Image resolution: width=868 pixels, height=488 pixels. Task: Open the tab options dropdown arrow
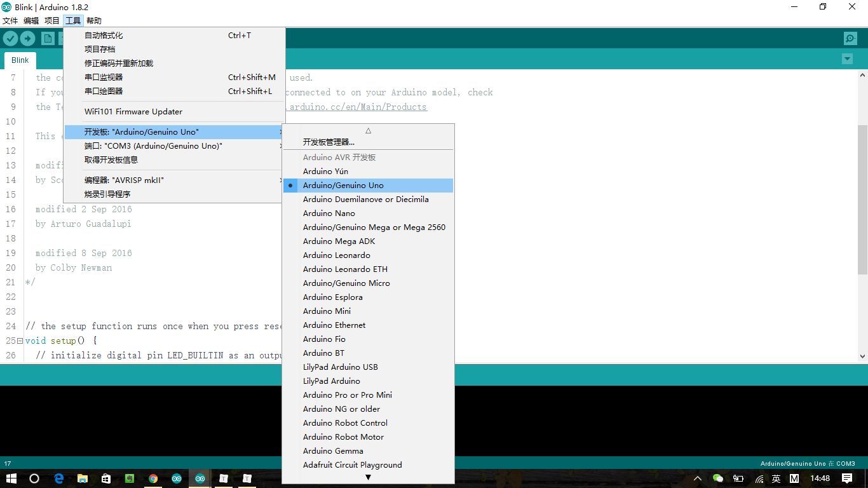(847, 59)
